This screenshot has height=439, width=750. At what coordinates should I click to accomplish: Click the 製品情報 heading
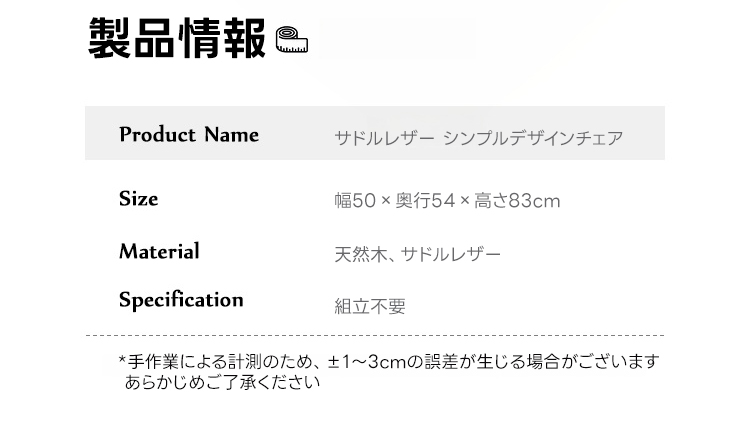click(x=177, y=40)
